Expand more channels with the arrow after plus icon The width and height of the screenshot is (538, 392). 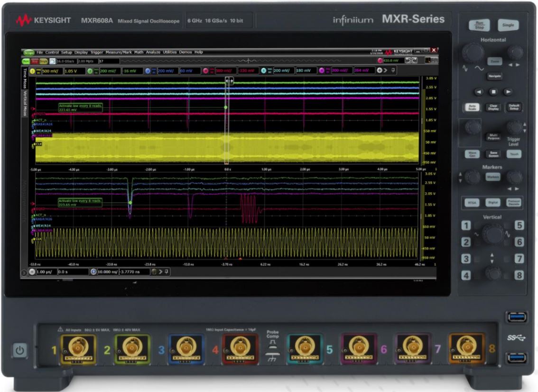386,70
